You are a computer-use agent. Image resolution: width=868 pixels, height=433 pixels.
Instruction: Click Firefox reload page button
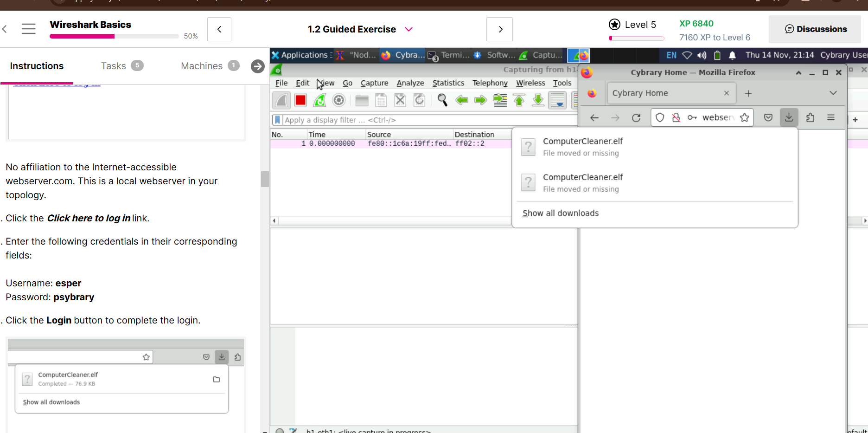pos(636,118)
